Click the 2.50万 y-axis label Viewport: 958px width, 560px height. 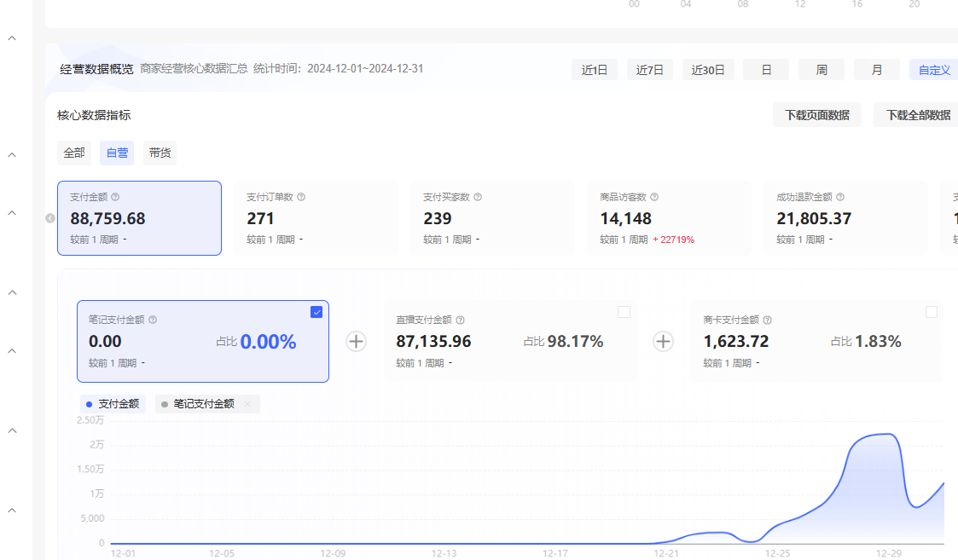[x=90, y=420]
